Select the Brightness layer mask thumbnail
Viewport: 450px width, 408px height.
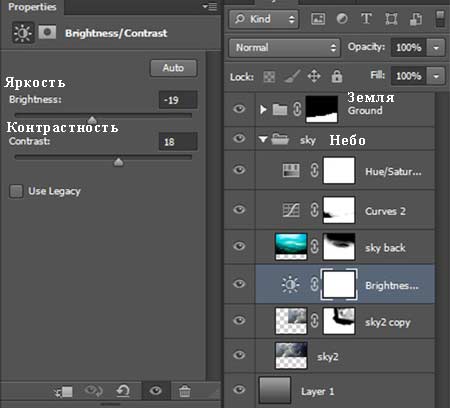339,284
